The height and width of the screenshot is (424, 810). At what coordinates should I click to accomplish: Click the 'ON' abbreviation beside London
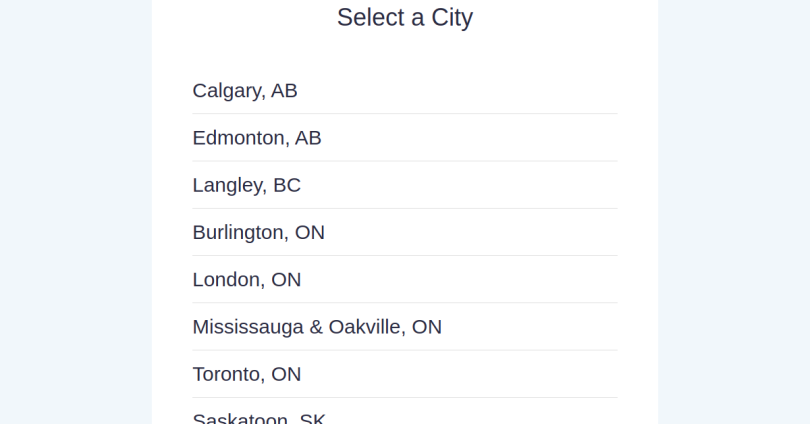click(x=286, y=279)
